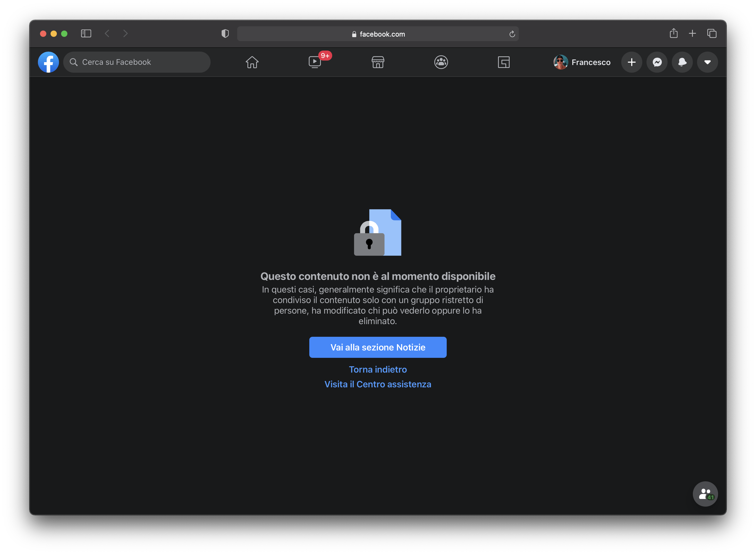
Task: Open a new Safari tab
Action: pos(692,33)
